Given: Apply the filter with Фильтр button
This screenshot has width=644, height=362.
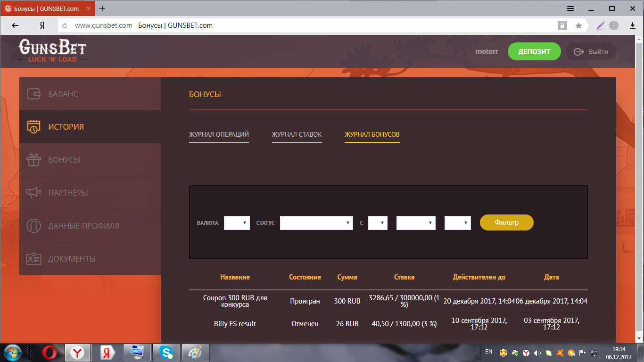Looking at the screenshot, I should pos(507,222).
